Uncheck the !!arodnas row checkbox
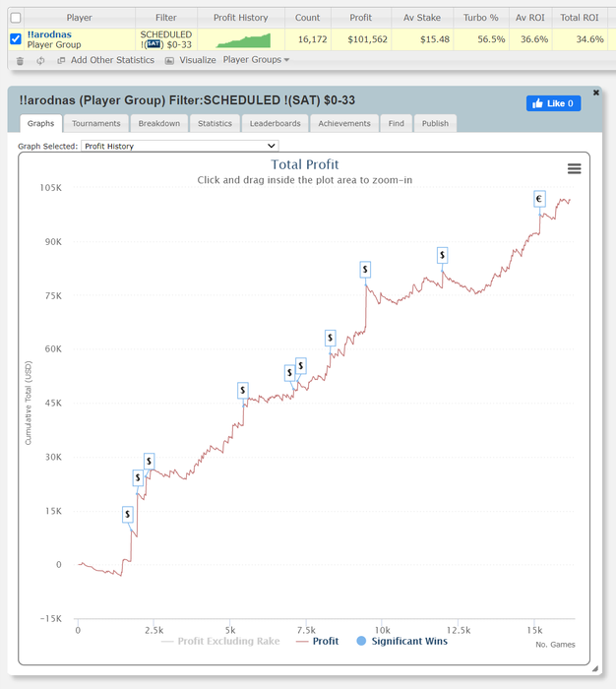This screenshot has height=689, width=616. point(16,38)
